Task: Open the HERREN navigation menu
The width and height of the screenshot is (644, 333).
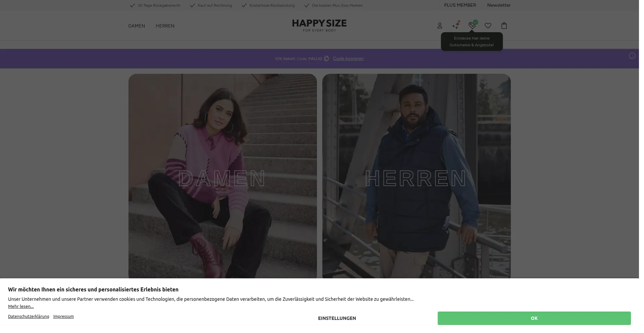Action: pyautogui.click(x=165, y=26)
